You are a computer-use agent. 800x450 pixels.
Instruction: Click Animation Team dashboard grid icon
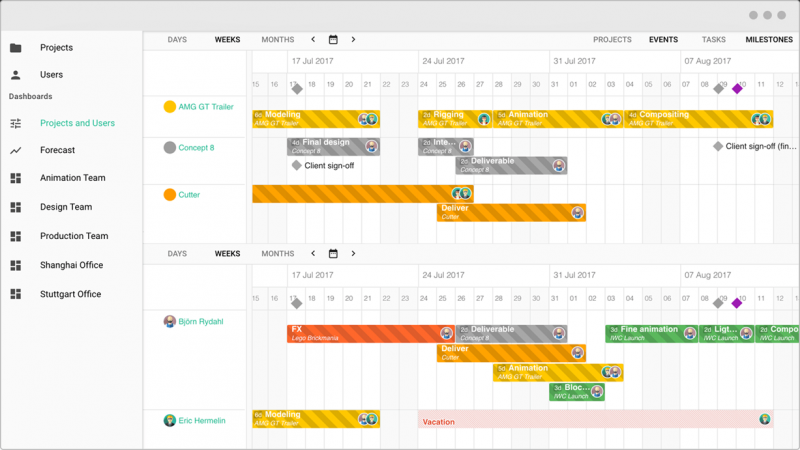point(16,178)
